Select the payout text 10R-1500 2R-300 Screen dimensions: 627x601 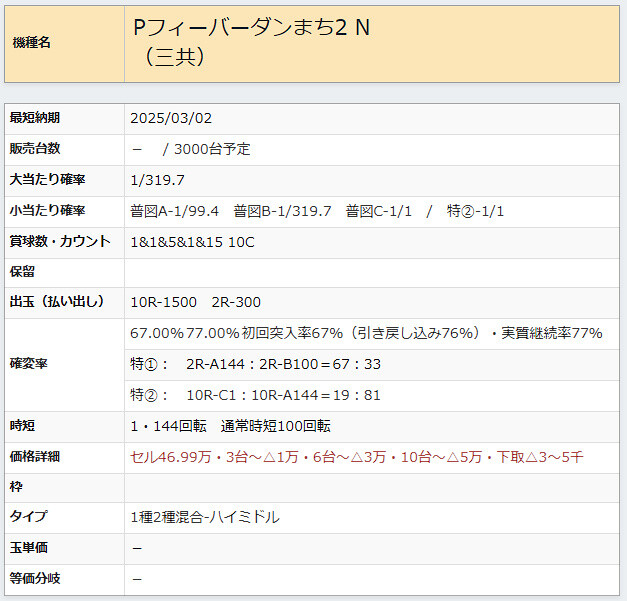(196, 302)
